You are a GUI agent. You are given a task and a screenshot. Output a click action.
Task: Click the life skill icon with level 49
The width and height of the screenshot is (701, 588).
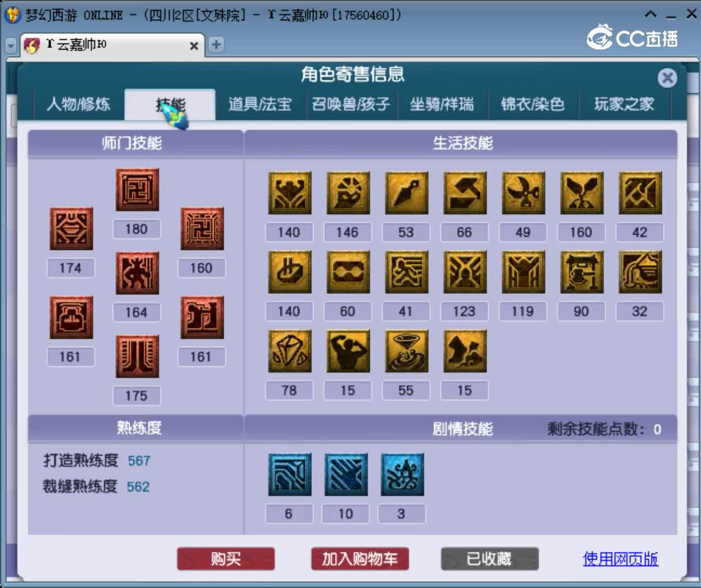point(524,193)
